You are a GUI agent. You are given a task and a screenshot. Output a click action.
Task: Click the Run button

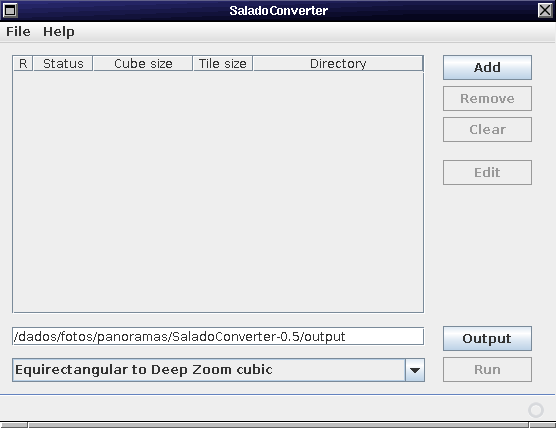point(487,369)
